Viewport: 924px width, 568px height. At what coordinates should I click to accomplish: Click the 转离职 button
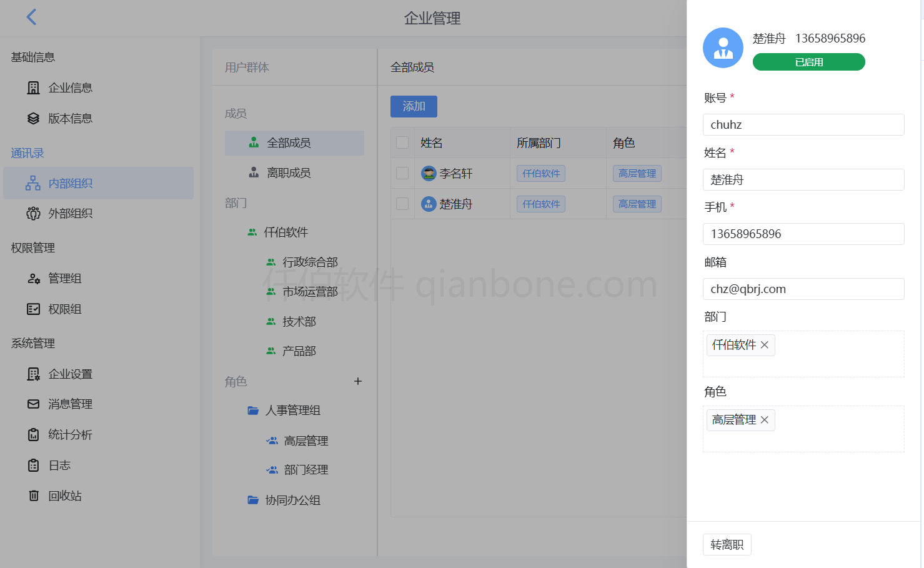(x=727, y=544)
